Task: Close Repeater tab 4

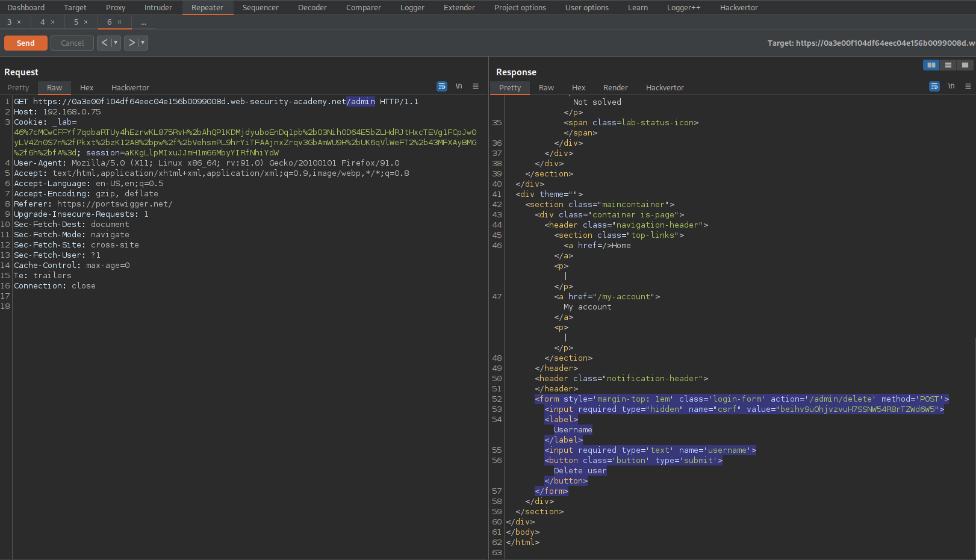Action: click(x=53, y=22)
